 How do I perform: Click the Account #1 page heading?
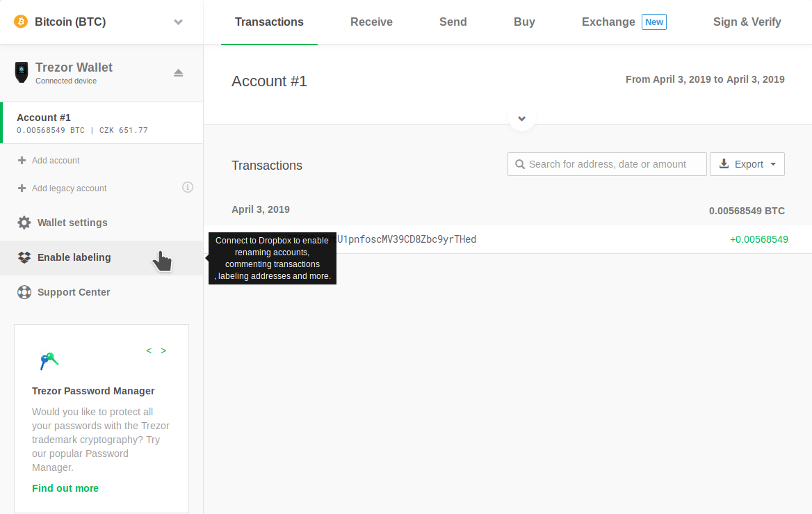(269, 81)
